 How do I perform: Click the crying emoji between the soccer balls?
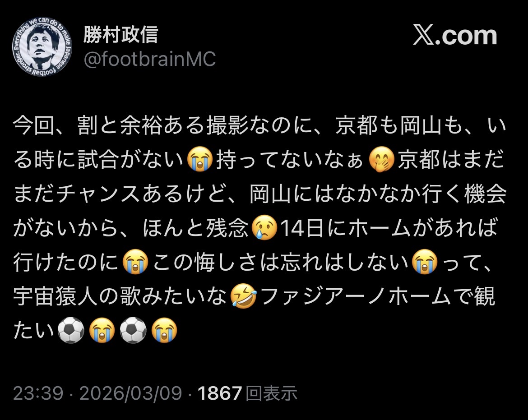[x=102, y=330]
